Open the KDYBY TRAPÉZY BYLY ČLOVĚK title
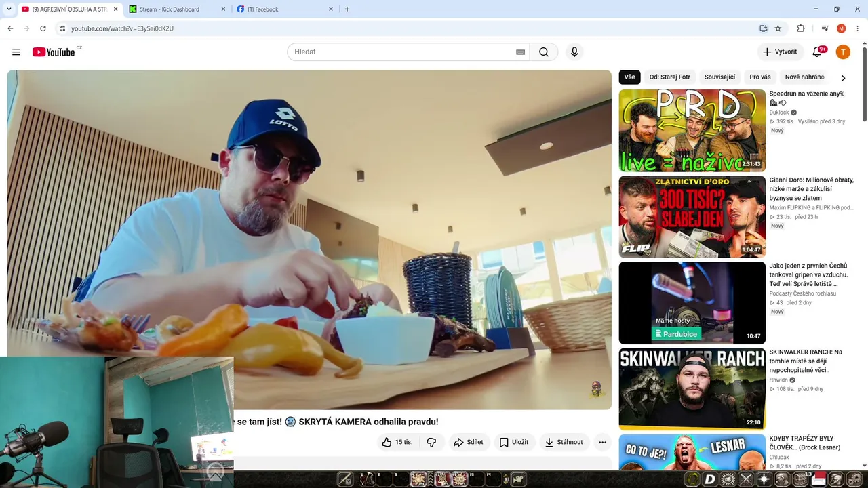The image size is (868, 488). coord(805,443)
